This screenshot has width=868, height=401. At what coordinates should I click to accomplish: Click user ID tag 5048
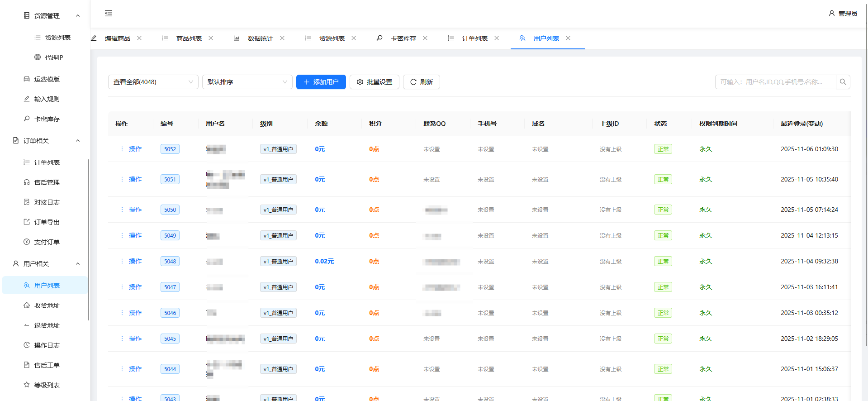[x=170, y=261]
